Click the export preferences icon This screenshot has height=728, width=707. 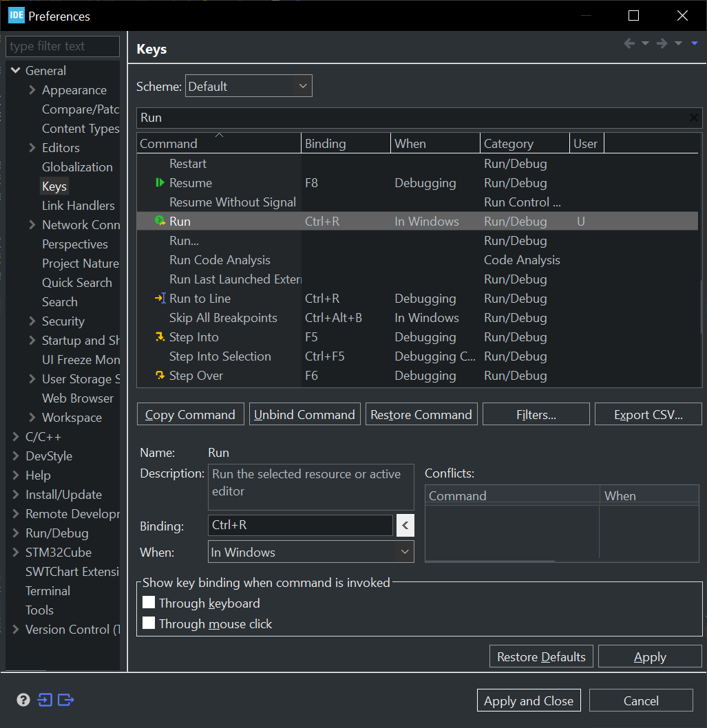click(x=66, y=700)
